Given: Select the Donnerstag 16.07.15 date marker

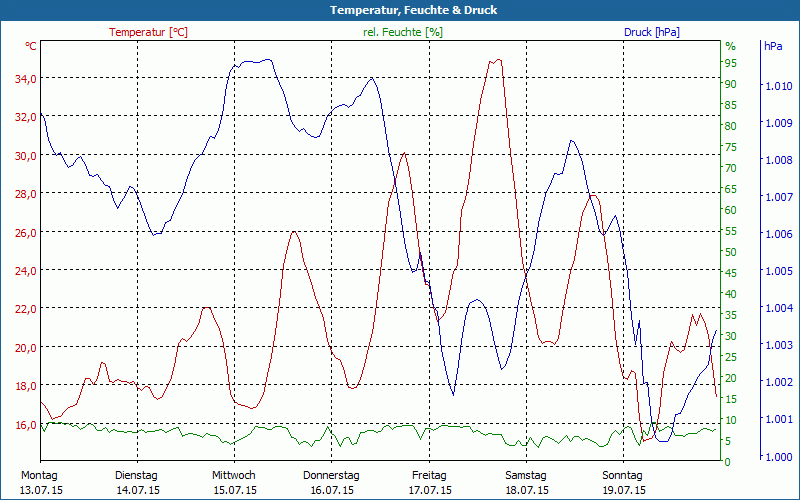Looking at the screenshot, I should coord(331,482).
